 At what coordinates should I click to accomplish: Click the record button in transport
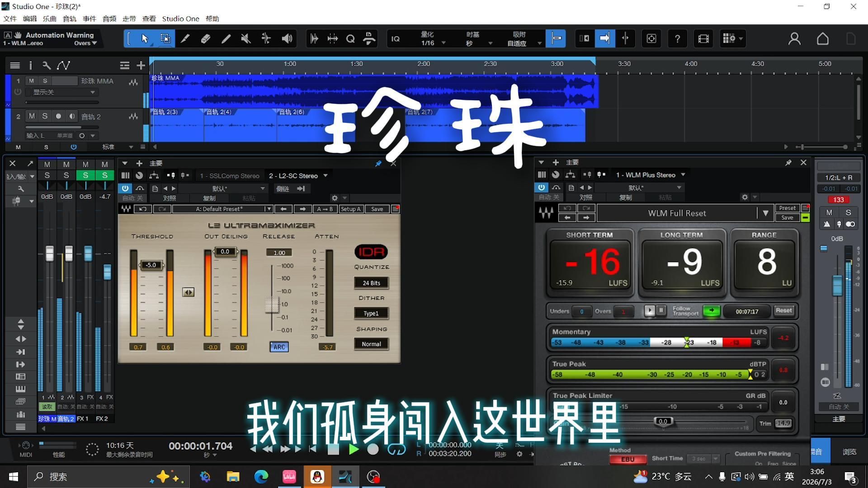373,449
